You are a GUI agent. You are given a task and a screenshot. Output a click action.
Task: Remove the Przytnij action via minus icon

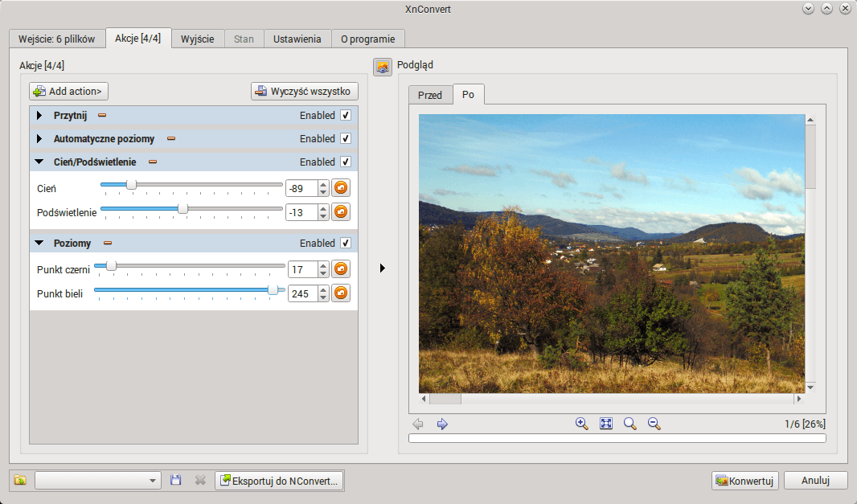[x=101, y=115]
